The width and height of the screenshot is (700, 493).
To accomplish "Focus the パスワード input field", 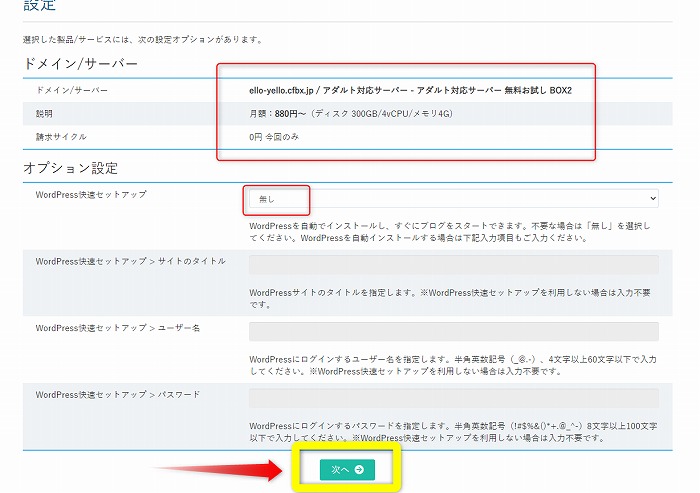I will (453, 398).
